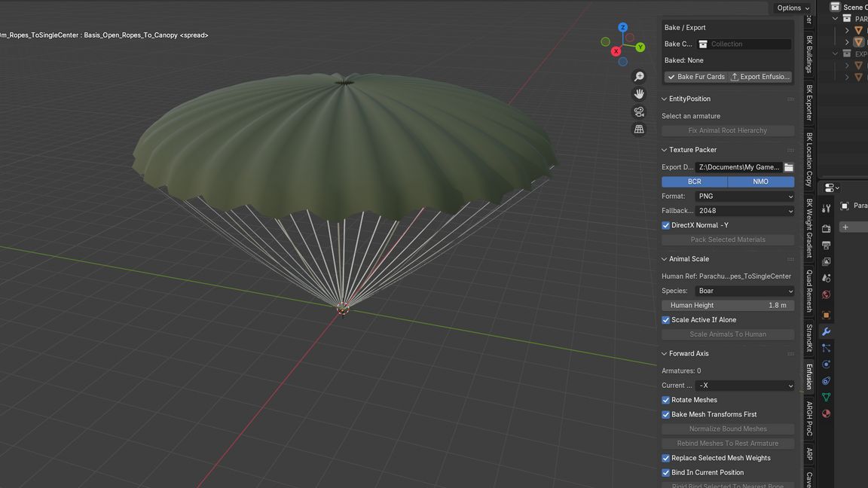Toggle DirectX Normal -Y checkbox

click(x=665, y=225)
